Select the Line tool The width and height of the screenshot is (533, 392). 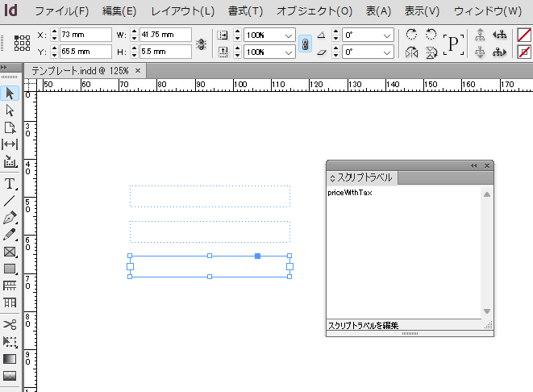point(10,201)
